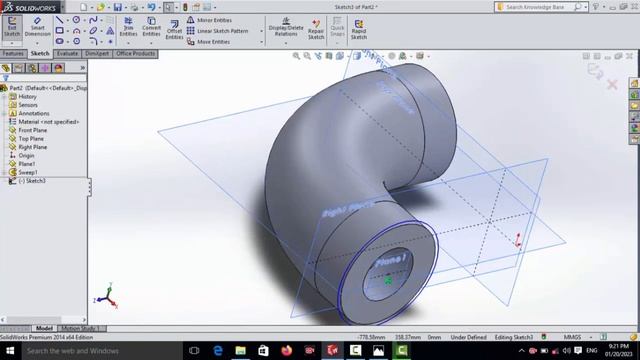Expand the Smart Dimension dropdown arrow
The width and height of the screenshot is (640, 360).
tap(38, 42)
